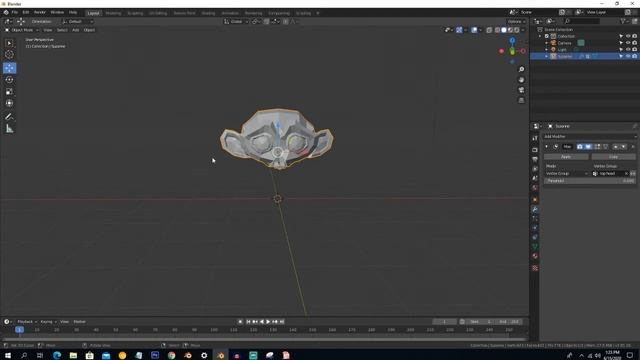
Task: Open the Output properties tab
Action: [x=535, y=159]
